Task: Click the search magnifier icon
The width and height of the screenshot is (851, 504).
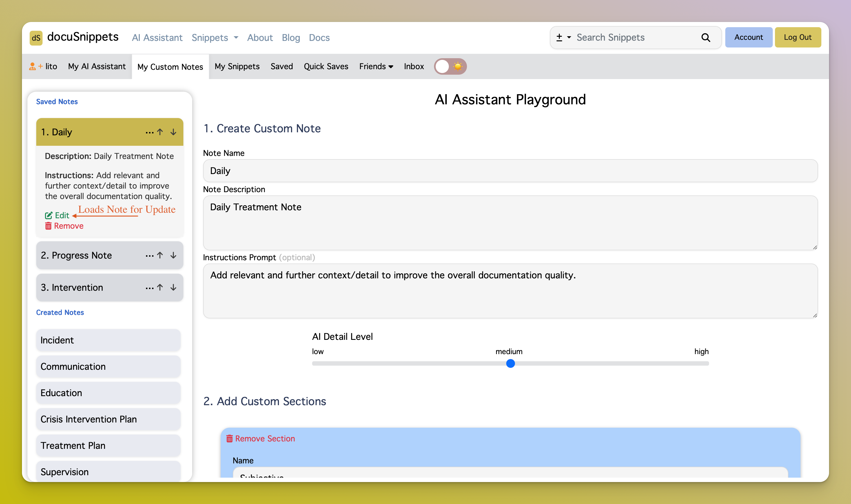Action: (x=705, y=37)
